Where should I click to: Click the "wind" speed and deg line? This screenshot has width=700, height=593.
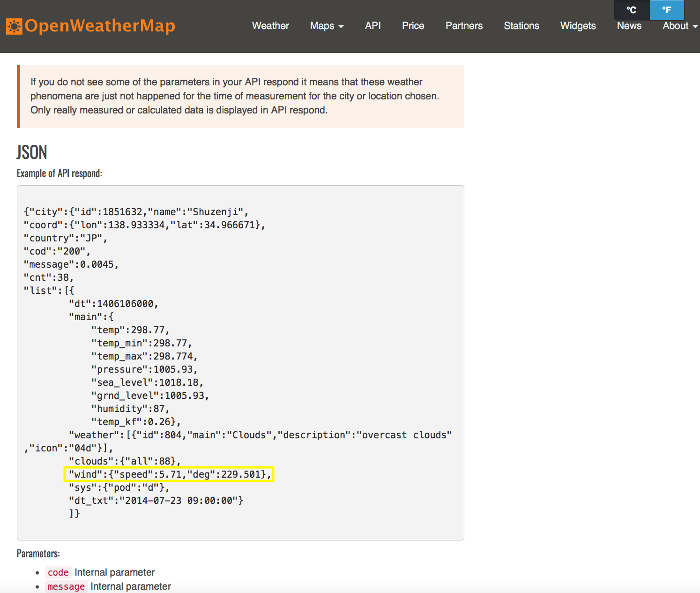(x=169, y=474)
